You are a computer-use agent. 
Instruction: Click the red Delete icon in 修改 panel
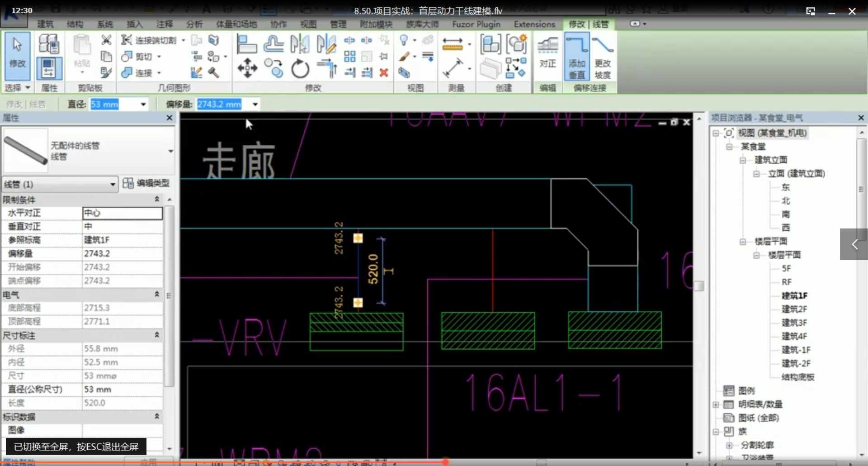[x=384, y=72]
